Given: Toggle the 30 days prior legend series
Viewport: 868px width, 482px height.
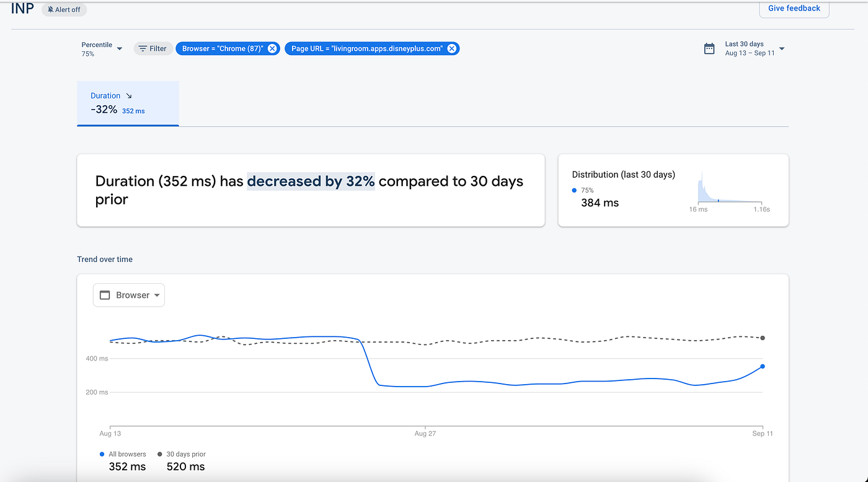Looking at the screenshot, I should pyautogui.click(x=185, y=454).
